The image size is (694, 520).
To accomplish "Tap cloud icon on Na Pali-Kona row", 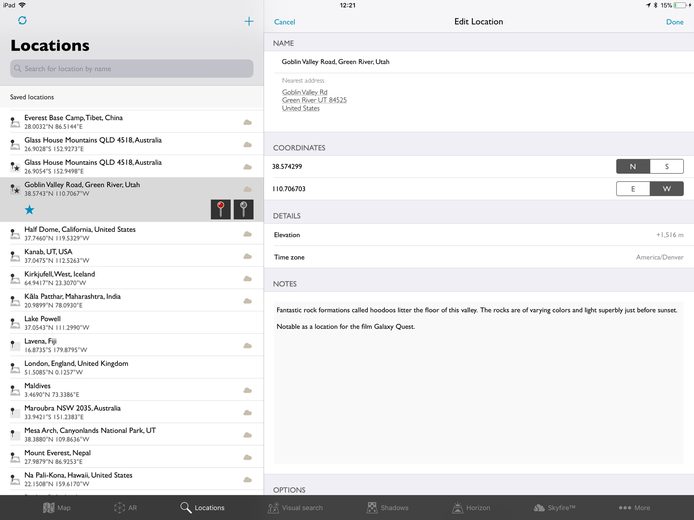I will [247, 479].
